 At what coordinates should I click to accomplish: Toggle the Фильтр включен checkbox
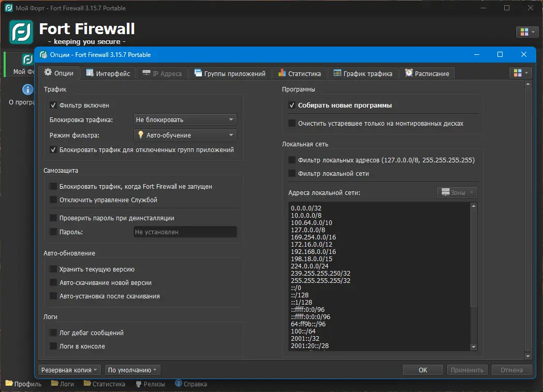click(53, 105)
